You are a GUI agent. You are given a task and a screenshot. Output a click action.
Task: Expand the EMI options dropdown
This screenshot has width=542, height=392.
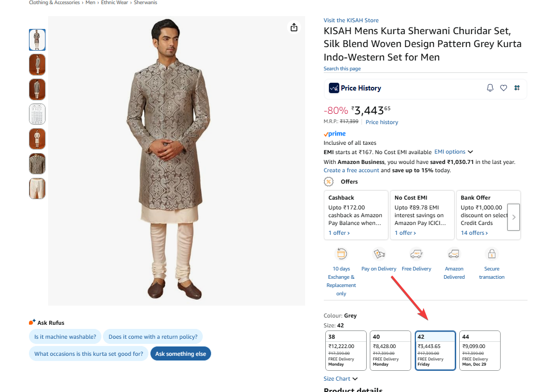[x=454, y=152]
